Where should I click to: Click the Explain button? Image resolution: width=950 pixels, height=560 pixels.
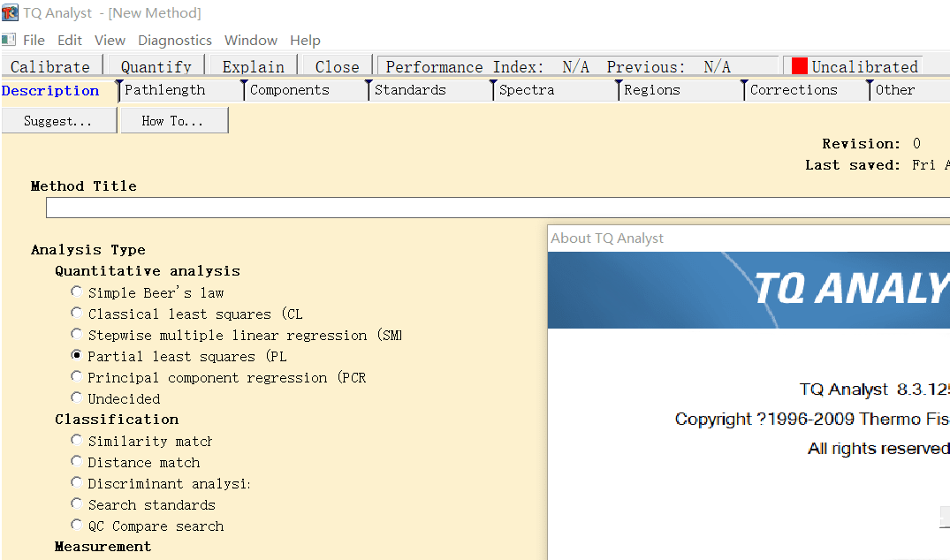click(254, 66)
